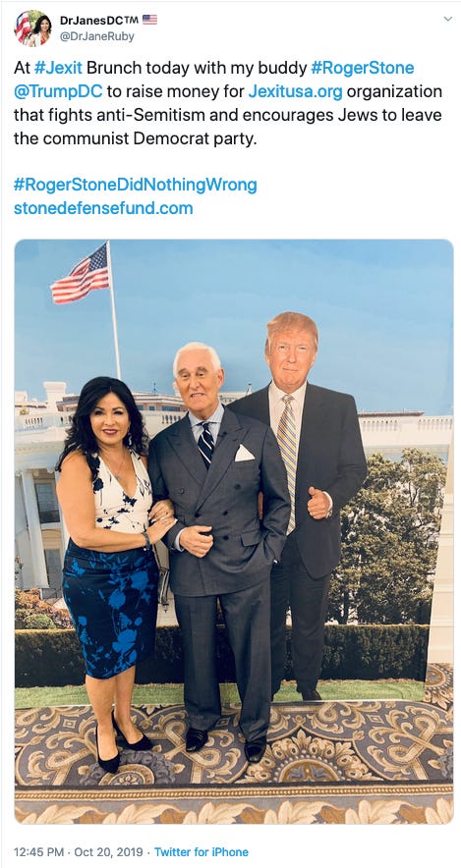Open the @TrumpDC mention
Viewport: 461px width, 868px height.
point(58,91)
